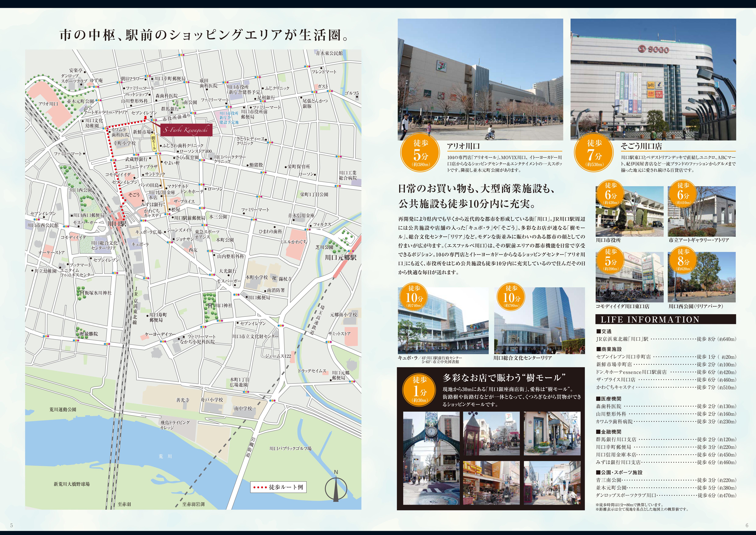Viewport: 756px width, 535px height.
Task: Click the ■交通 section heading
Action: point(604,331)
